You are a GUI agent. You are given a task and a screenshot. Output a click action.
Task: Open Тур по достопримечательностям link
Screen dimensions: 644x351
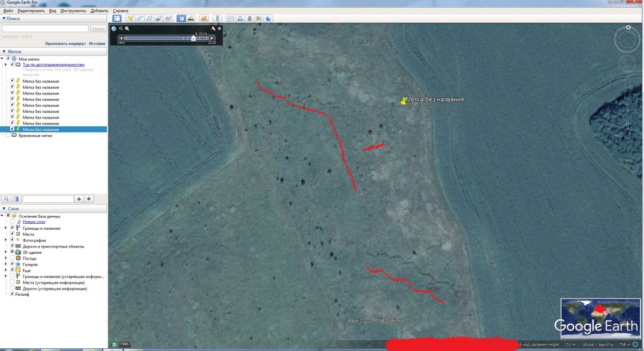click(x=54, y=64)
